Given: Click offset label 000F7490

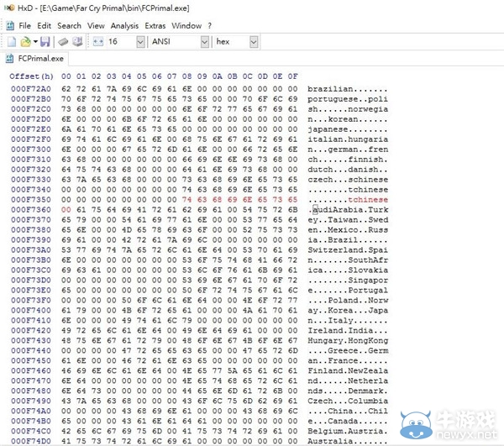Looking at the screenshot, I should [31, 401].
